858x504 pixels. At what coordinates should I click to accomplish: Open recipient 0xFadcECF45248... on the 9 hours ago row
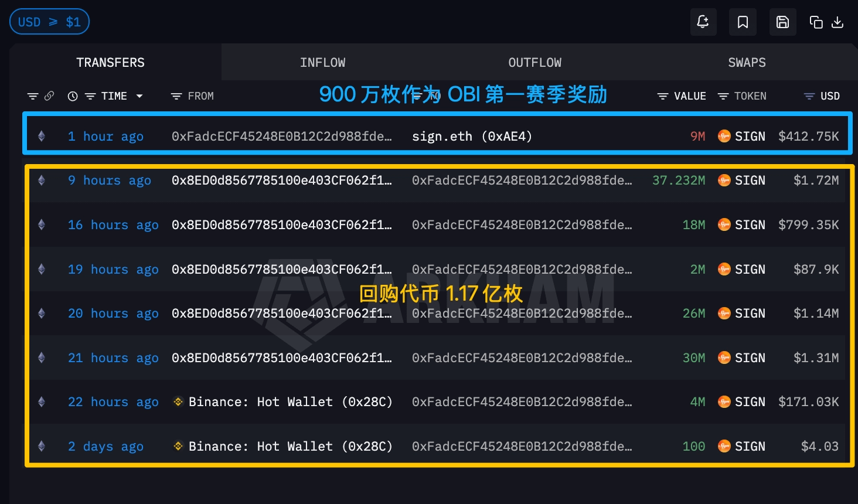[x=522, y=181]
